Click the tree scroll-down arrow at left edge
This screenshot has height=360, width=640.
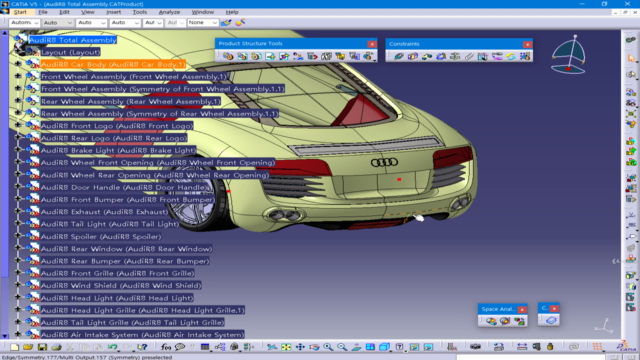click(4, 336)
